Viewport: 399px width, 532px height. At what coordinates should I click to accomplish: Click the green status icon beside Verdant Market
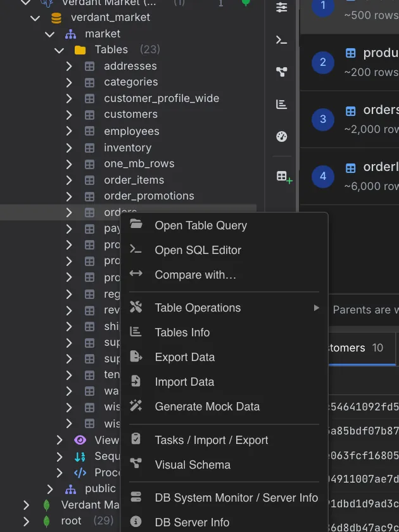[x=246, y=3]
